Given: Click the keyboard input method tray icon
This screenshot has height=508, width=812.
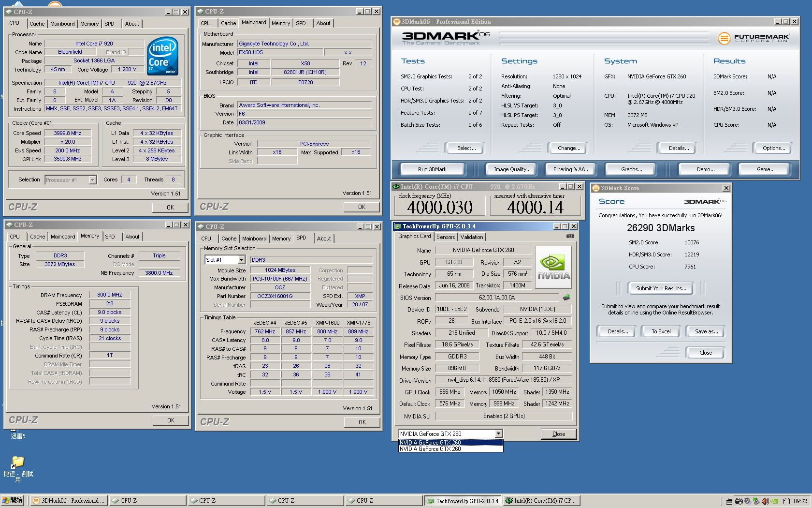Looking at the screenshot, I should [x=729, y=501].
